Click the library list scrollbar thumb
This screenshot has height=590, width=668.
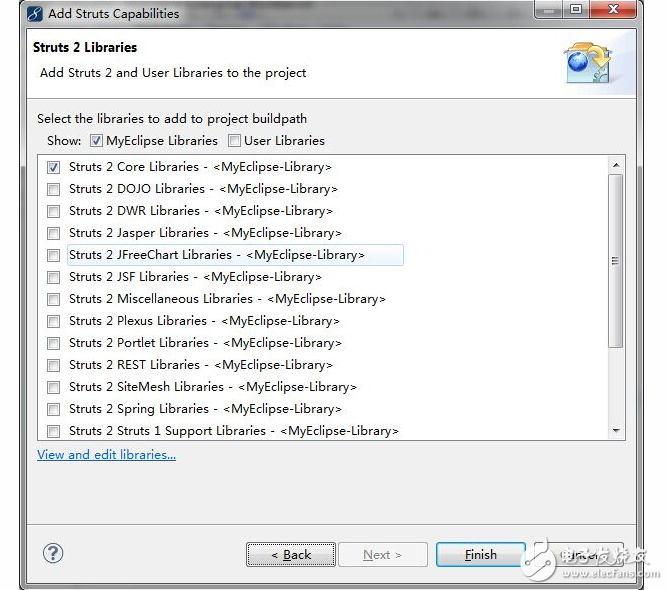click(615, 260)
